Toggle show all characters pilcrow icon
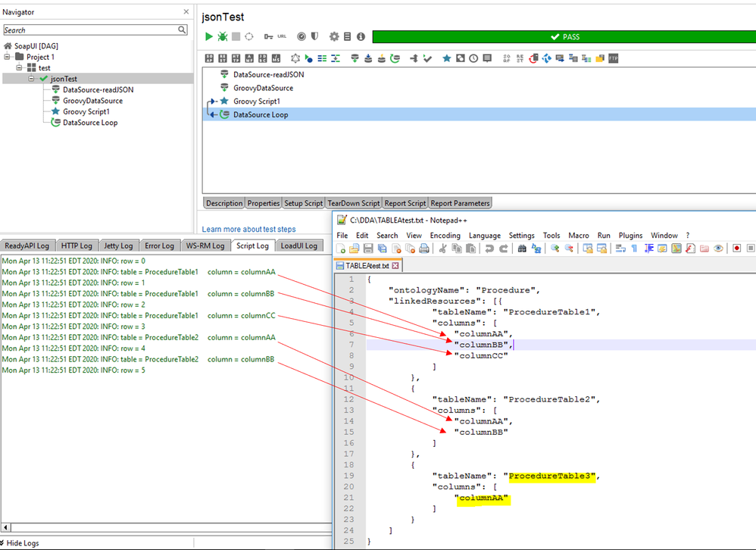The image size is (756, 550). coord(634,248)
